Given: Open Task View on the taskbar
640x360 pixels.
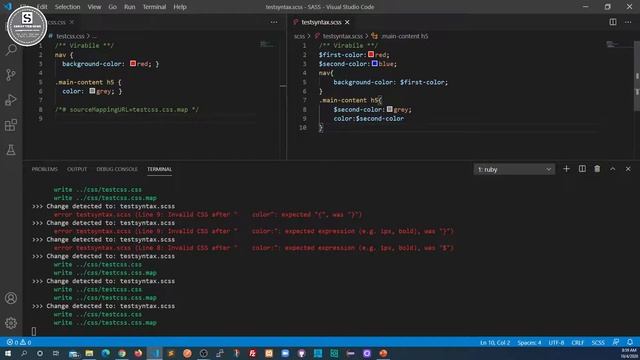Looking at the screenshot, I should point(56,353).
